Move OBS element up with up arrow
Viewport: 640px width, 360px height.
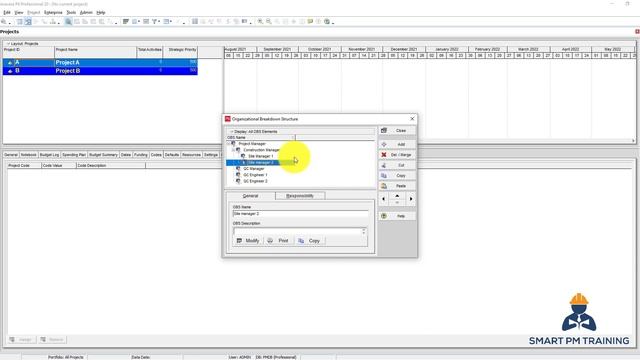pyautogui.click(x=397, y=196)
